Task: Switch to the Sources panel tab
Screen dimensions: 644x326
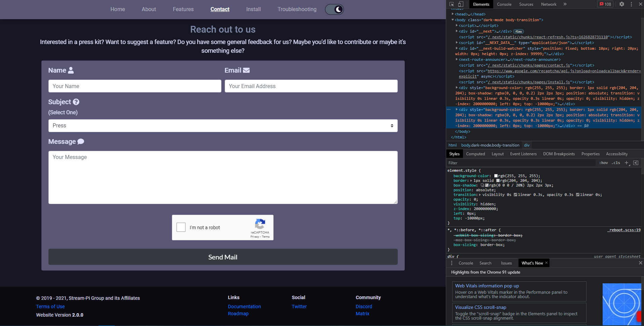Action: point(526,4)
